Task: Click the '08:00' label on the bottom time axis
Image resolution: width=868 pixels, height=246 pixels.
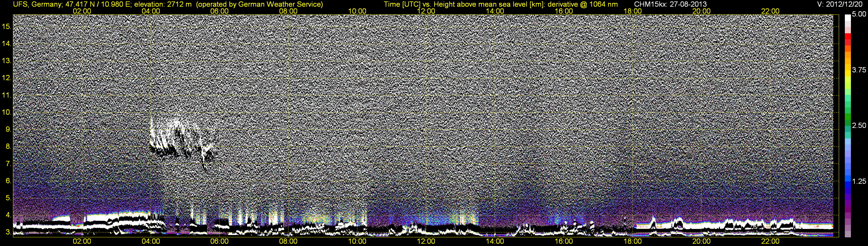Action: tap(288, 241)
